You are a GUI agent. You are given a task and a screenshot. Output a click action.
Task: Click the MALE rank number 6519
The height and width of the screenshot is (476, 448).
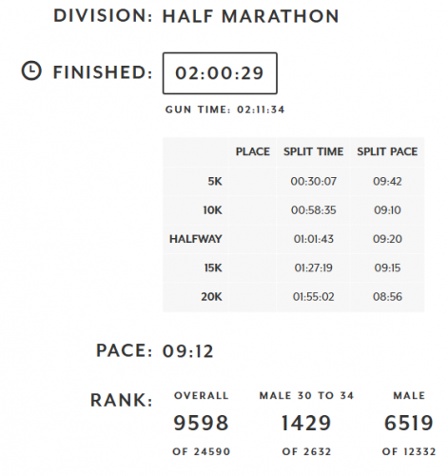[x=409, y=423]
